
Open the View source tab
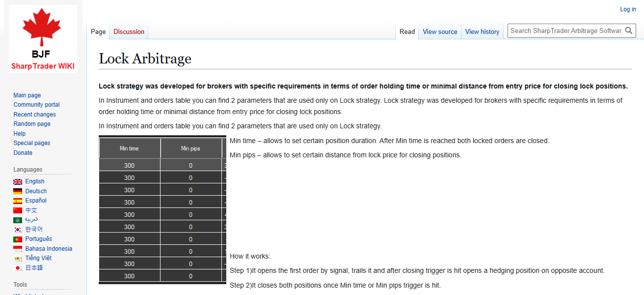pyautogui.click(x=440, y=31)
